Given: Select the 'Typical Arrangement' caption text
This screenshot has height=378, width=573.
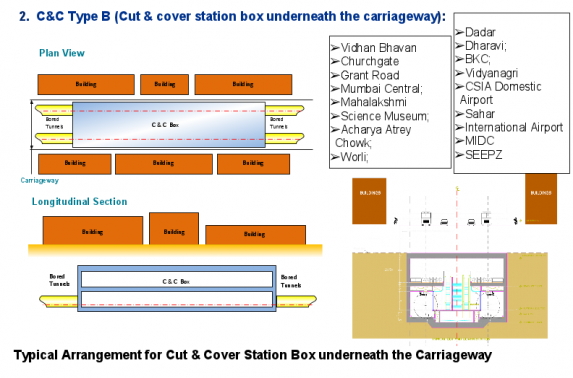Looking at the screenshot, I should tap(253, 355).
